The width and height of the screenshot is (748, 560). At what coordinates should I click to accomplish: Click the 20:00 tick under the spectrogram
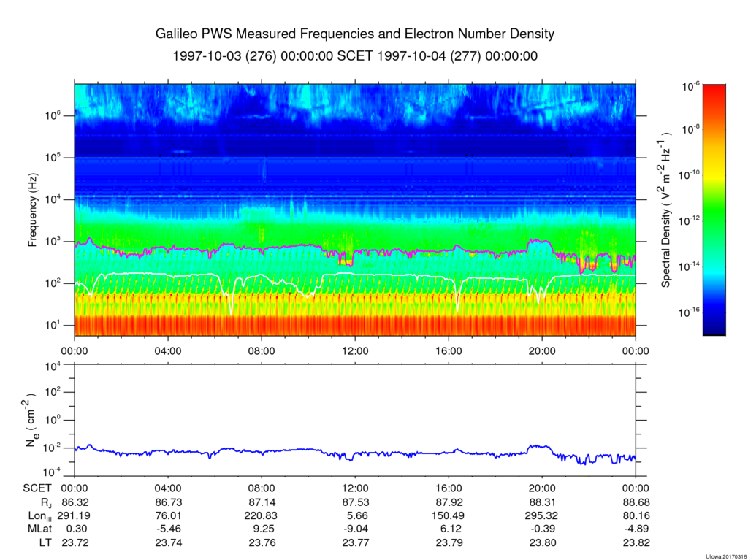click(543, 351)
